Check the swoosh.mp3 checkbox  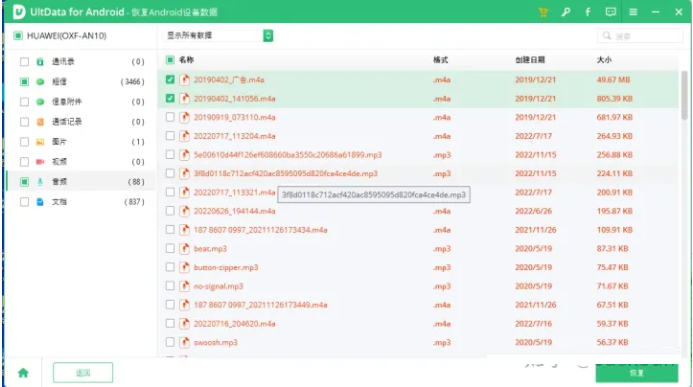(170, 342)
